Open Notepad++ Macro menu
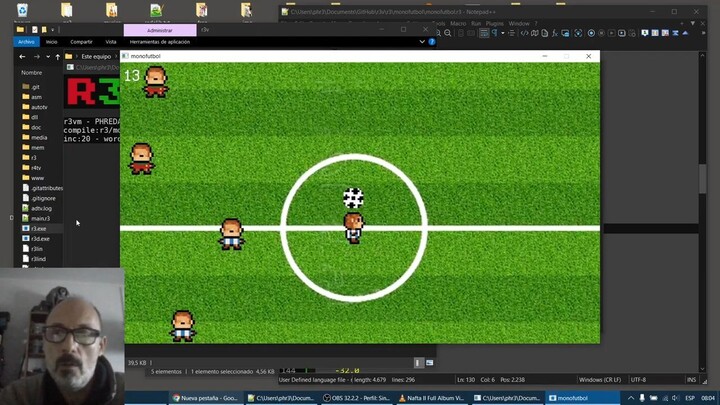This screenshot has height=405, width=720. click(x=458, y=23)
